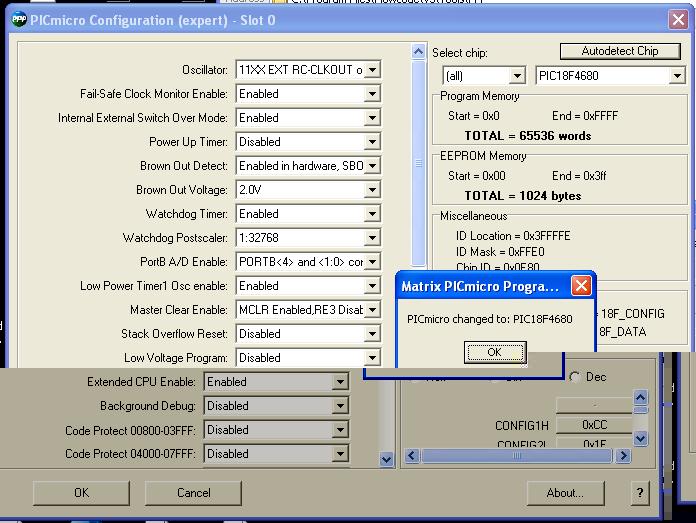Confirm the PICmicro changed message with OK

pos(495,352)
